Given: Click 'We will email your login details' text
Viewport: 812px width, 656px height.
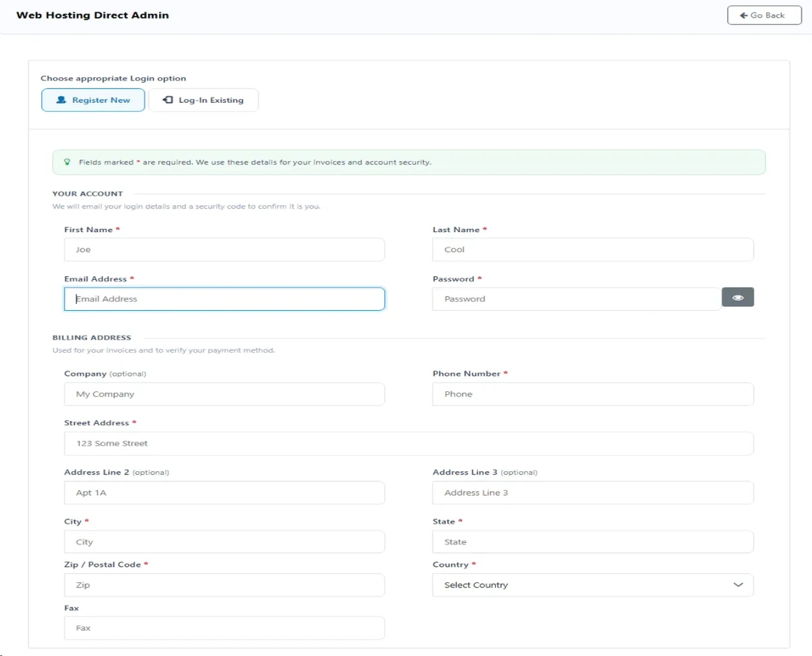Looking at the screenshot, I should [187, 206].
